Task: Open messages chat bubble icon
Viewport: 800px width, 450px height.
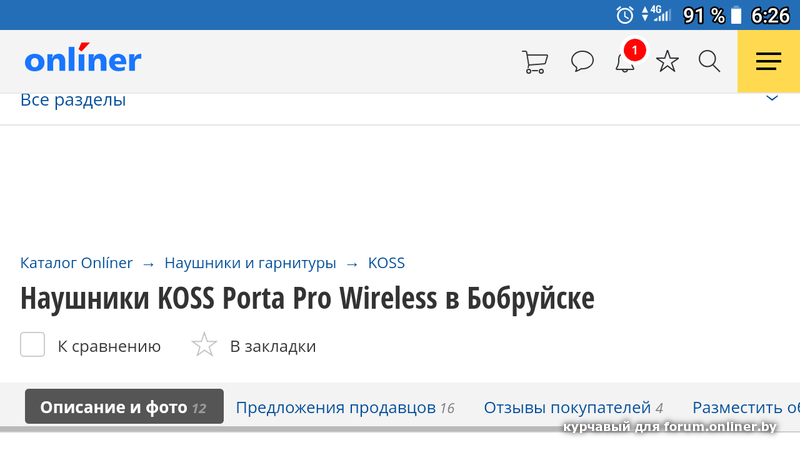Action: tap(582, 62)
